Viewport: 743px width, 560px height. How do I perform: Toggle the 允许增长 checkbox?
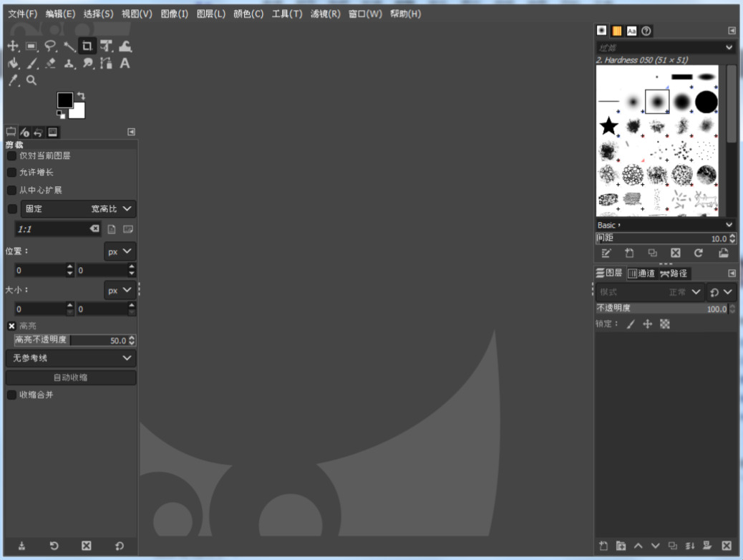11,173
